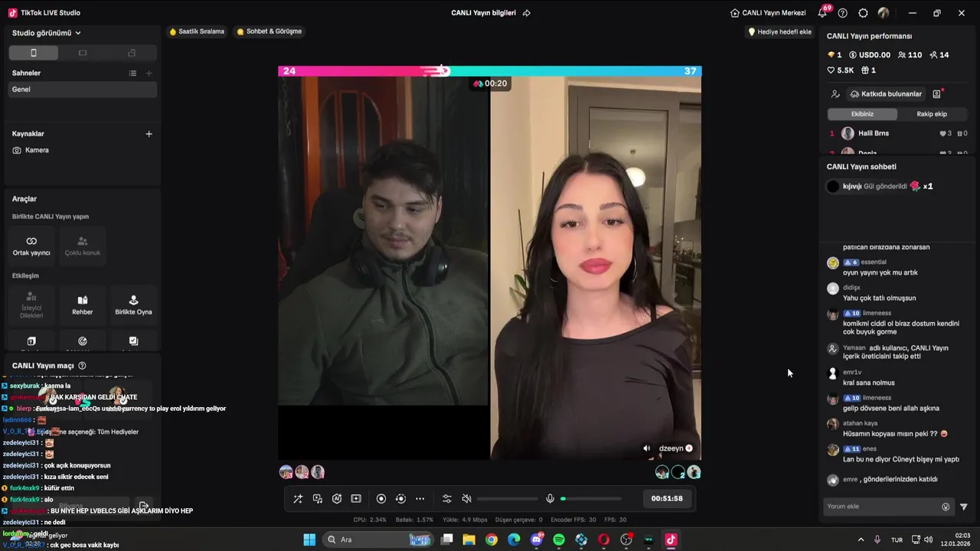980x551 pixels.
Task: Open the profile avatar menu
Action: tap(884, 13)
